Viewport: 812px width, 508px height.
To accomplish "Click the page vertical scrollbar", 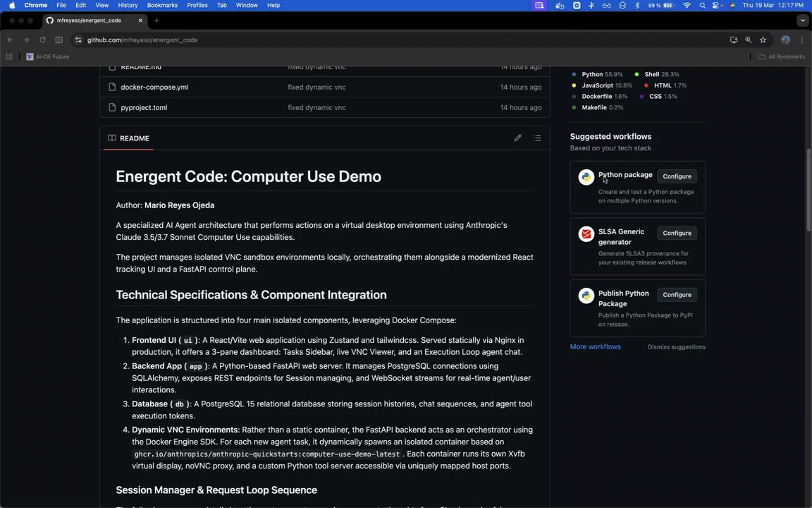I will click(808, 190).
